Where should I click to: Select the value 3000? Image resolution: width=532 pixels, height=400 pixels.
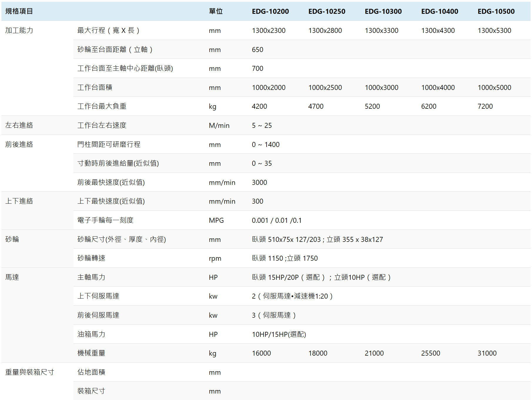coord(260,183)
